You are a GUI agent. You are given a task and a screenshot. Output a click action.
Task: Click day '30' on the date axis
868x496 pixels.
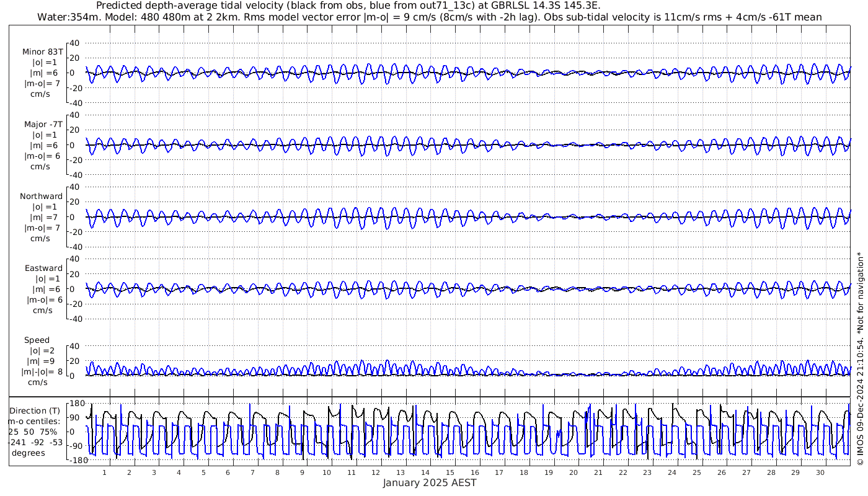(820, 472)
